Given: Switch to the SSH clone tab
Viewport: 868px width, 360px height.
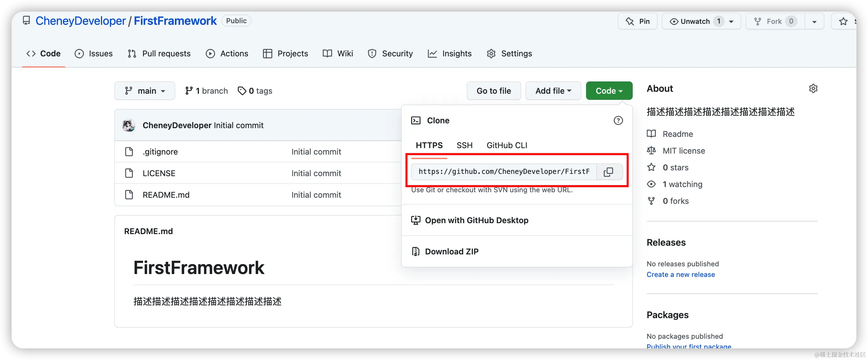Looking at the screenshot, I should click(x=464, y=146).
